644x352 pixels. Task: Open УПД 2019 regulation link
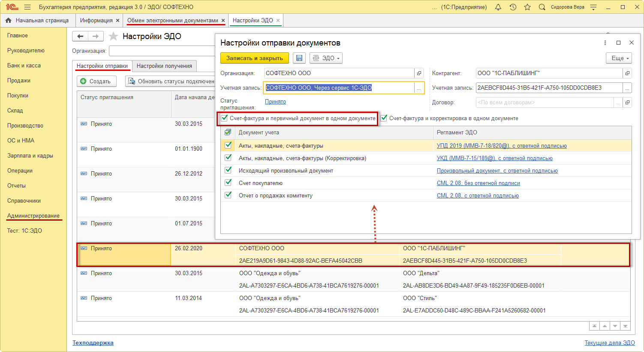click(x=502, y=146)
